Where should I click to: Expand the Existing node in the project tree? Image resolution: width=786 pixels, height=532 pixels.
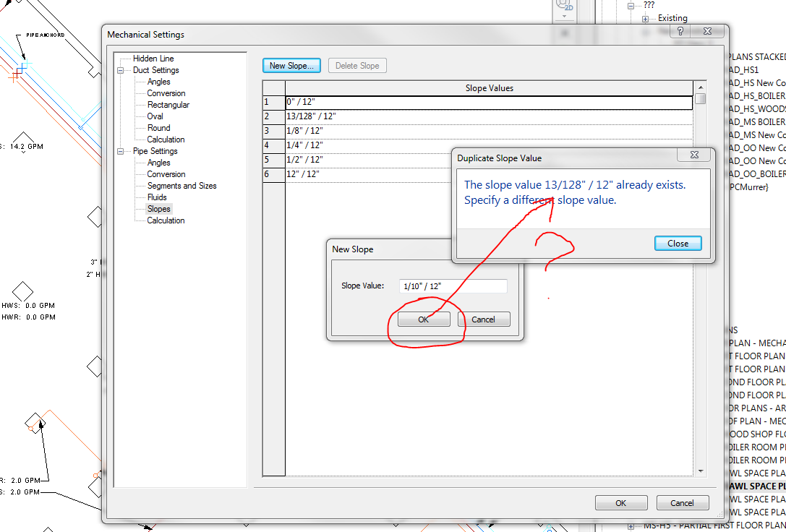[644, 17]
